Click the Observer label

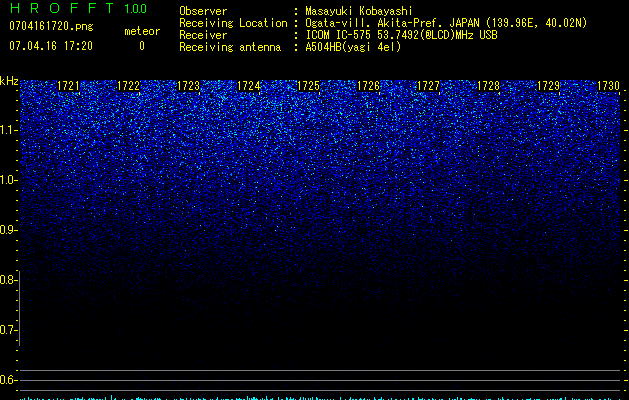pyautogui.click(x=203, y=11)
